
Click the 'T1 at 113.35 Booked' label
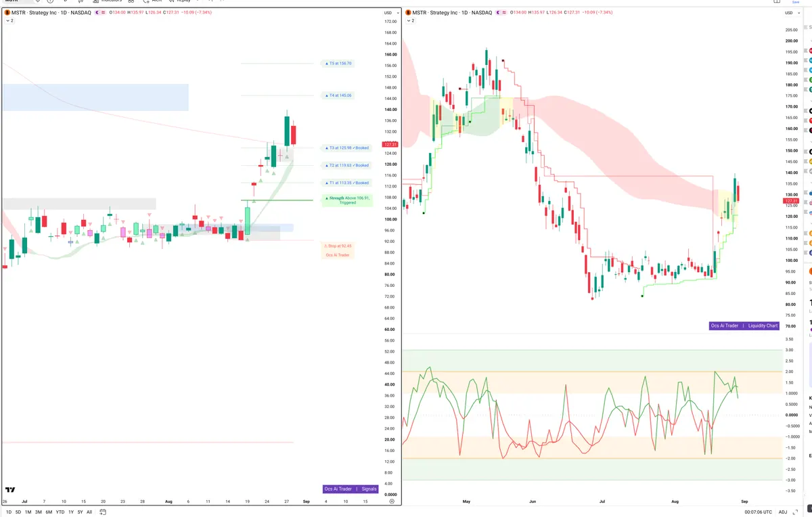click(x=347, y=183)
